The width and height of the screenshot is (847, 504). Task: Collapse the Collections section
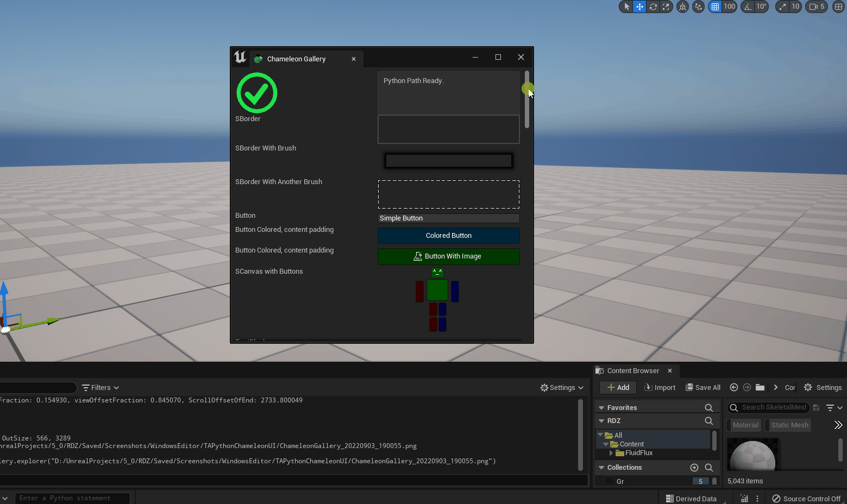click(x=601, y=468)
